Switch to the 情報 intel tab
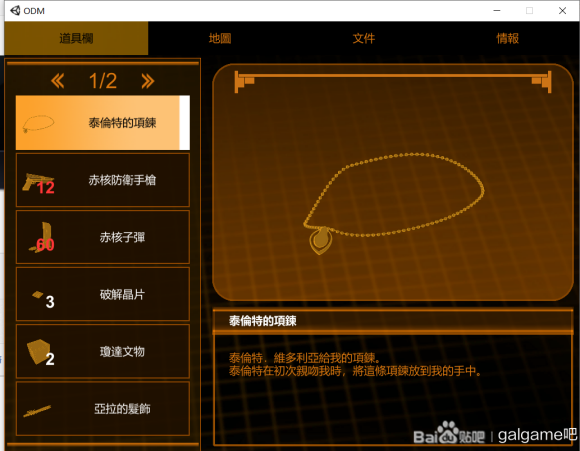This screenshot has height=451, width=580. tap(507, 38)
